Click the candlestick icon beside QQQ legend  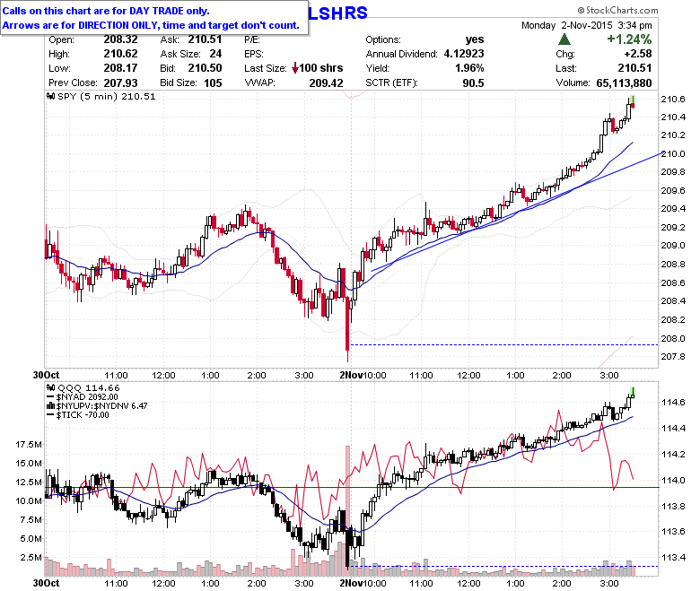[x=51, y=388]
